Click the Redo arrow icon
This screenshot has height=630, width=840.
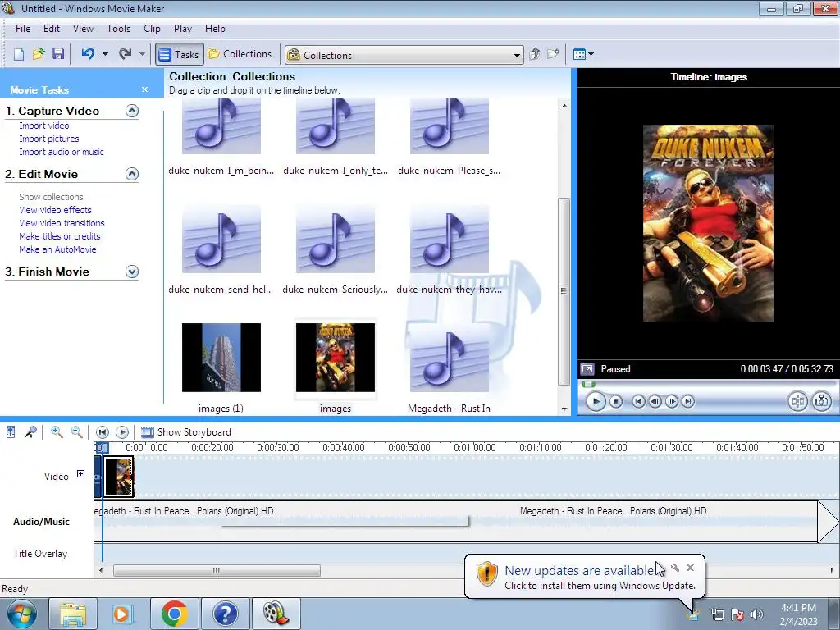126,54
